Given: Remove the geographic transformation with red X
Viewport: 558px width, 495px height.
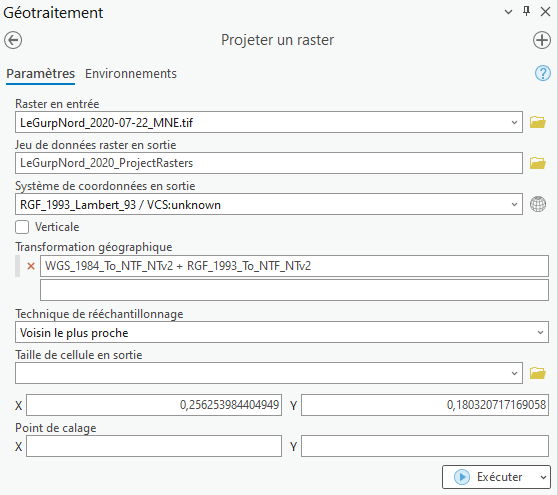Looking at the screenshot, I should pos(31,266).
